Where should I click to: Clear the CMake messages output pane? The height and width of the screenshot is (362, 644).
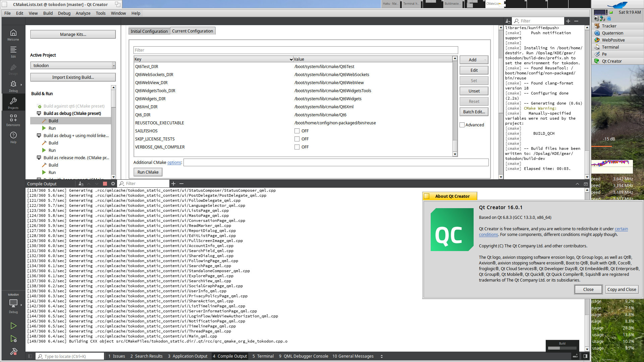(508, 21)
